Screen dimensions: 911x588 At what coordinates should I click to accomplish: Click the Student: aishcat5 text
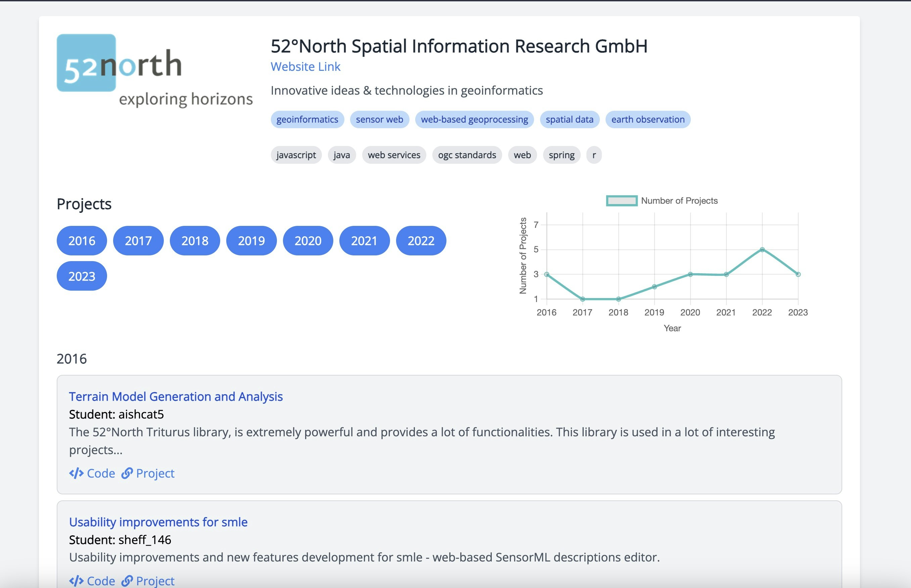(116, 414)
